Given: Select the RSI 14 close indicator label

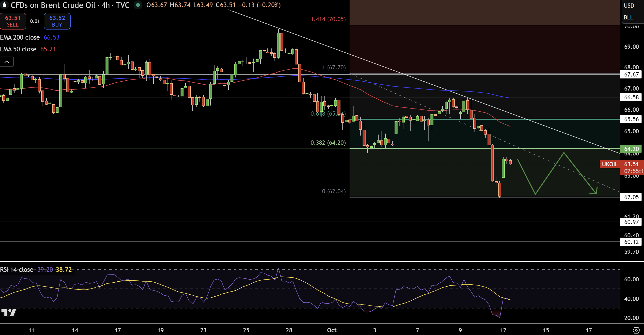Looking at the screenshot, I should tap(17, 270).
